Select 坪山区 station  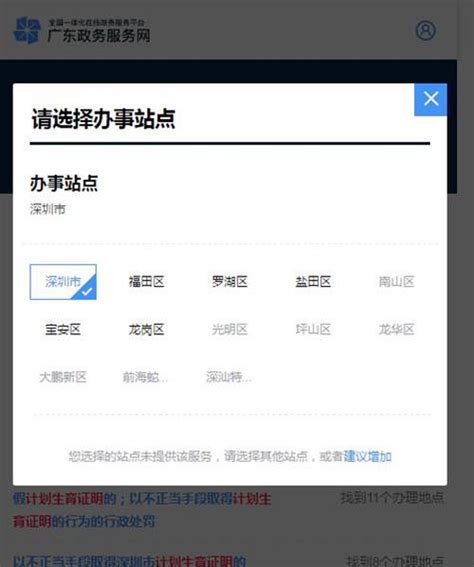313,329
